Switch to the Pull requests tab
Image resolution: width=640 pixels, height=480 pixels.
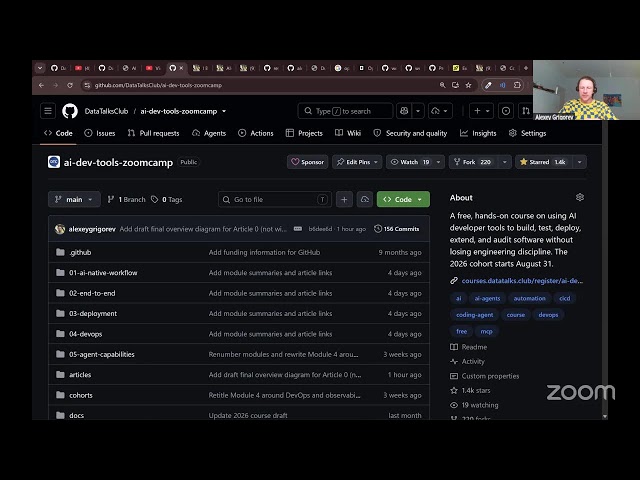coord(153,133)
